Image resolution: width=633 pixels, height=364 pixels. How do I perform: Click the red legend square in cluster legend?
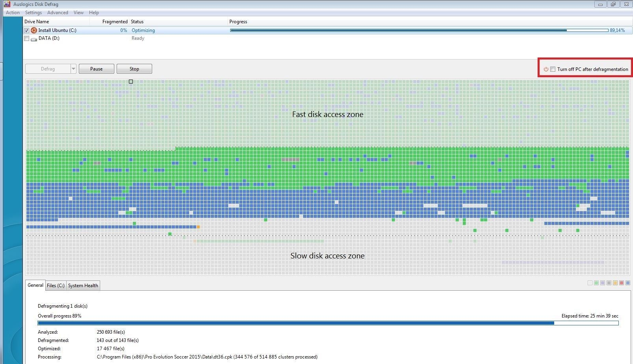pyautogui.click(x=622, y=283)
